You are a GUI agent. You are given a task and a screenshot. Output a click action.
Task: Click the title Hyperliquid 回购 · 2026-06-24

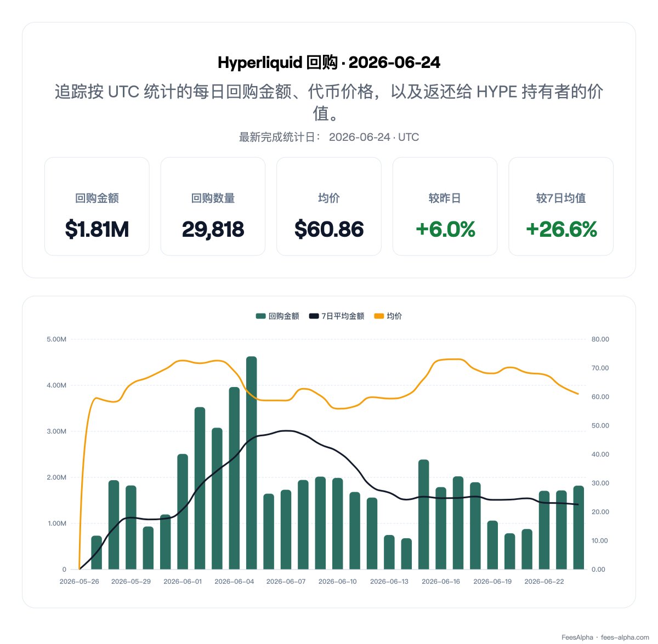pyautogui.click(x=329, y=62)
